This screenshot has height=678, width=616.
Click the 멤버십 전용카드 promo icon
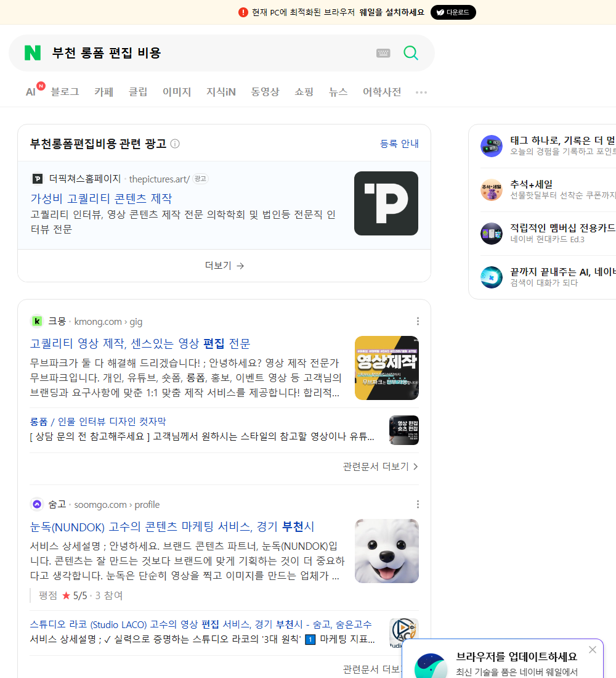[x=492, y=234]
